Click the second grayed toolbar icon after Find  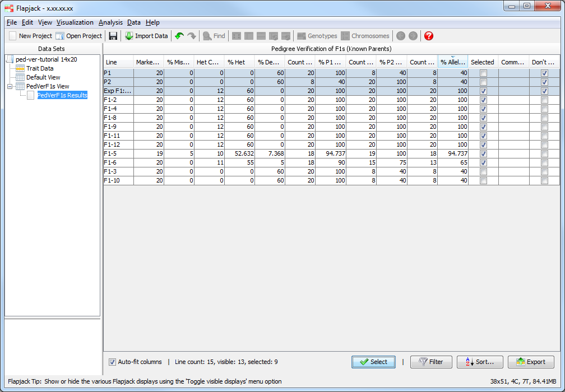coord(249,36)
